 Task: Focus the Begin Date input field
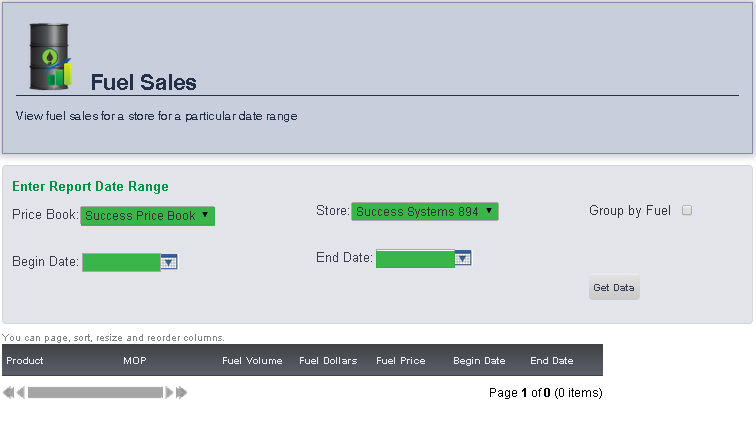coord(121,262)
